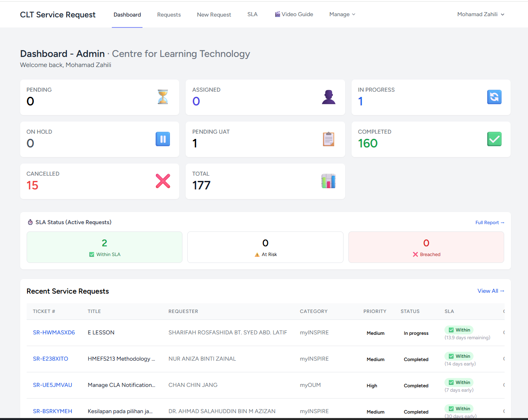The width and height of the screenshot is (528, 420).
Task: Click the In Progress refresh icon
Action: tap(494, 97)
